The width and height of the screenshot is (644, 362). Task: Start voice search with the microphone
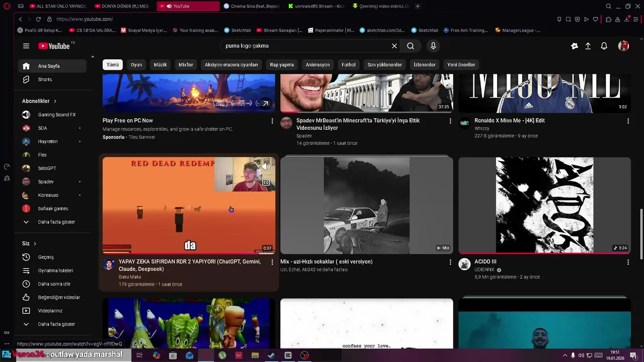point(433,46)
